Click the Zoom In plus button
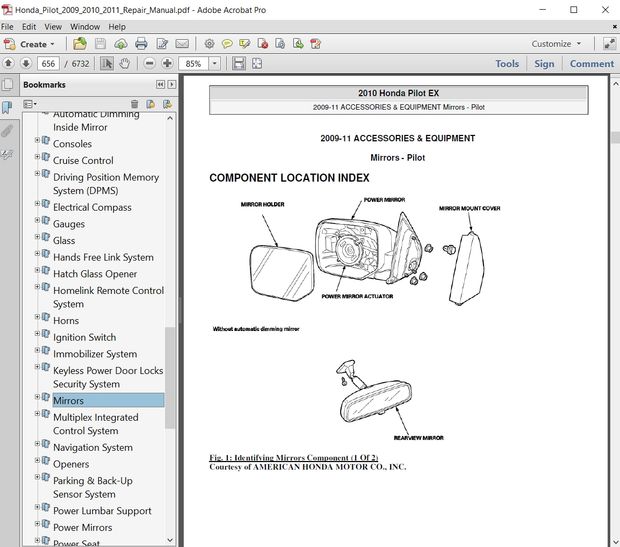This screenshot has width=620, height=547. 167,63
